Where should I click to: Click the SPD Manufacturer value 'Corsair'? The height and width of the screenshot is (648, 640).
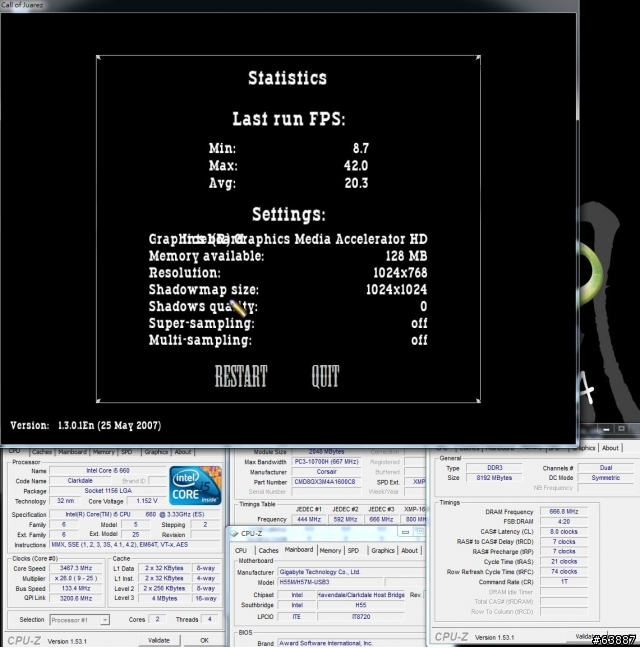pos(326,472)
